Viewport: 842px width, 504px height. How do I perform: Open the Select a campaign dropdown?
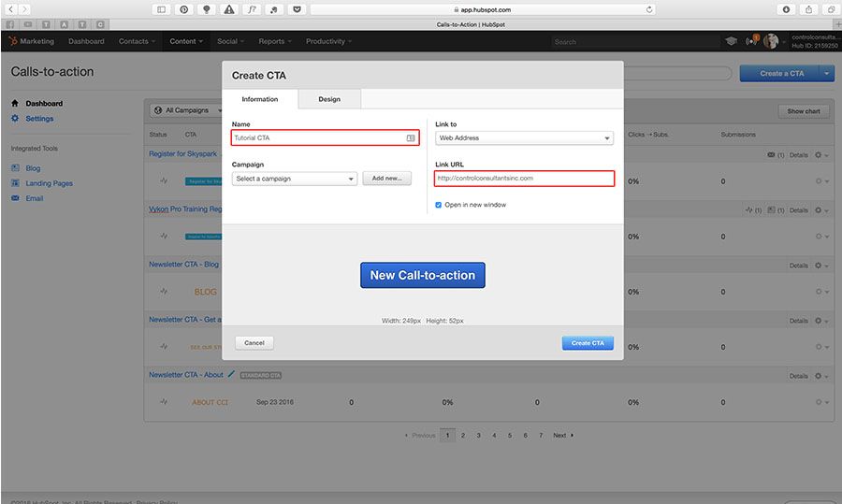click(295, 179)
